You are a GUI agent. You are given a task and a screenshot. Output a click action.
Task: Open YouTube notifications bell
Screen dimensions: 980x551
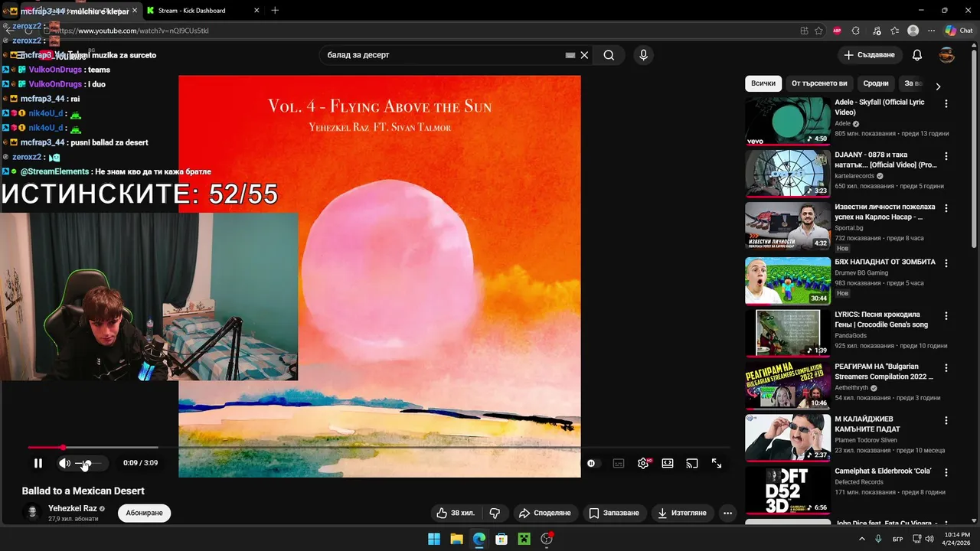tap(917, 55)
